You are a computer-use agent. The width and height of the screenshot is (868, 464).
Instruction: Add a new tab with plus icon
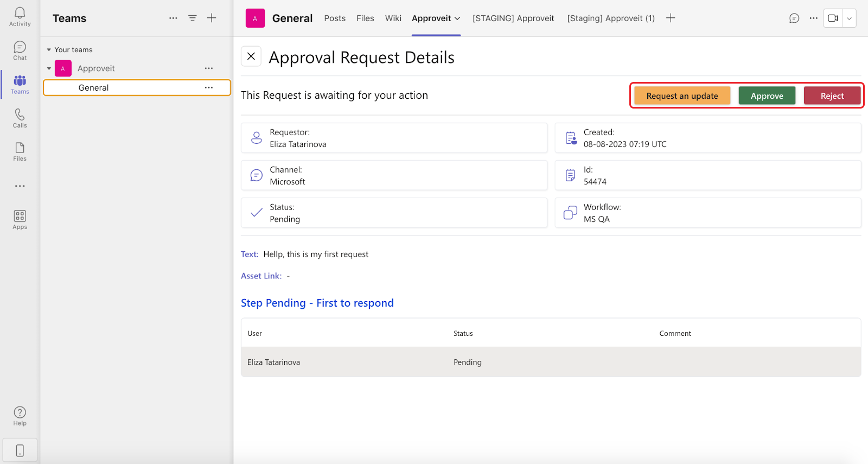pyautogui.click(x=671, y=18)
